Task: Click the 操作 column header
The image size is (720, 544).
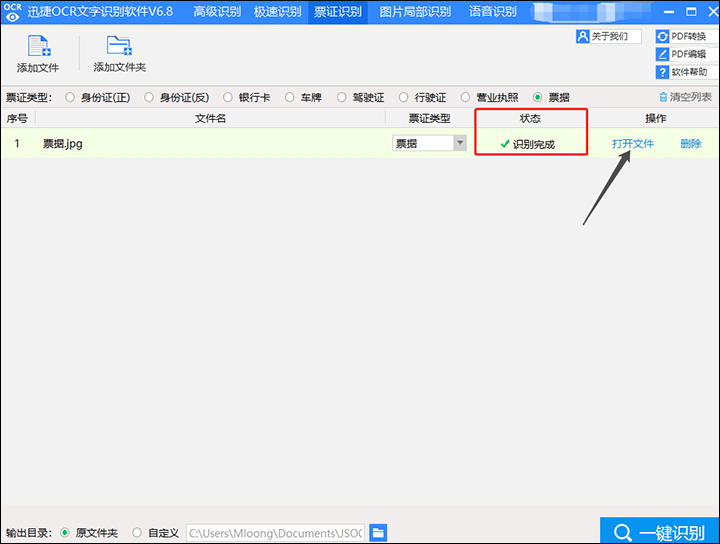Action: (656, 118)
